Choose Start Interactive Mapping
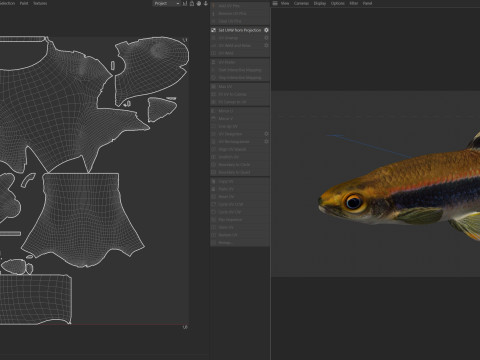 [240, 70]
